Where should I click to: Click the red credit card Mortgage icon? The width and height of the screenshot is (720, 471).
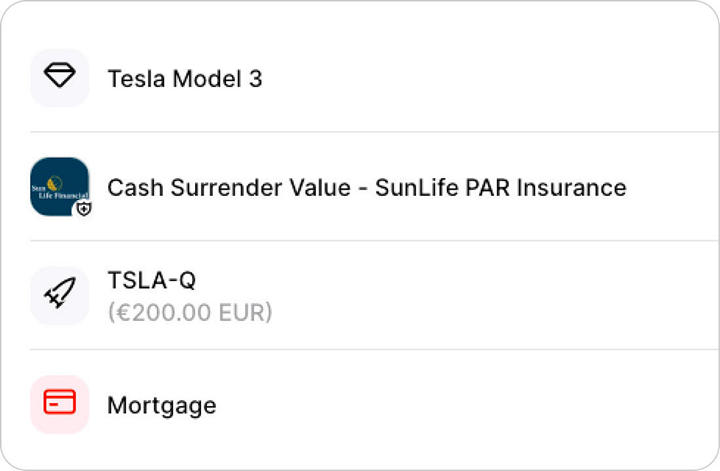[x=60, y=404]
